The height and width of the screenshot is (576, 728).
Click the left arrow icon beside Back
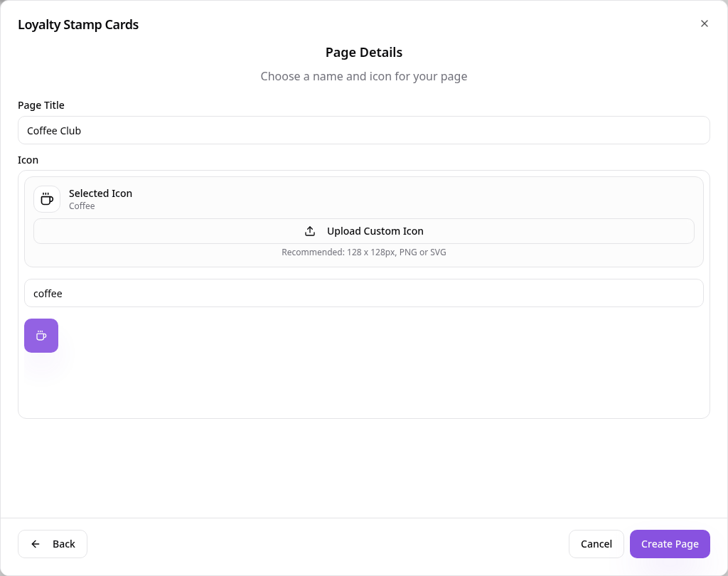(36, 544)
